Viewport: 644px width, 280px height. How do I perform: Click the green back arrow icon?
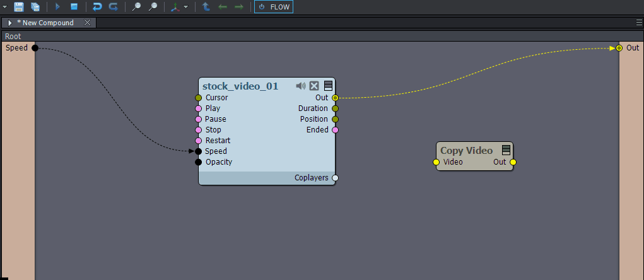(x=223, y=7)
